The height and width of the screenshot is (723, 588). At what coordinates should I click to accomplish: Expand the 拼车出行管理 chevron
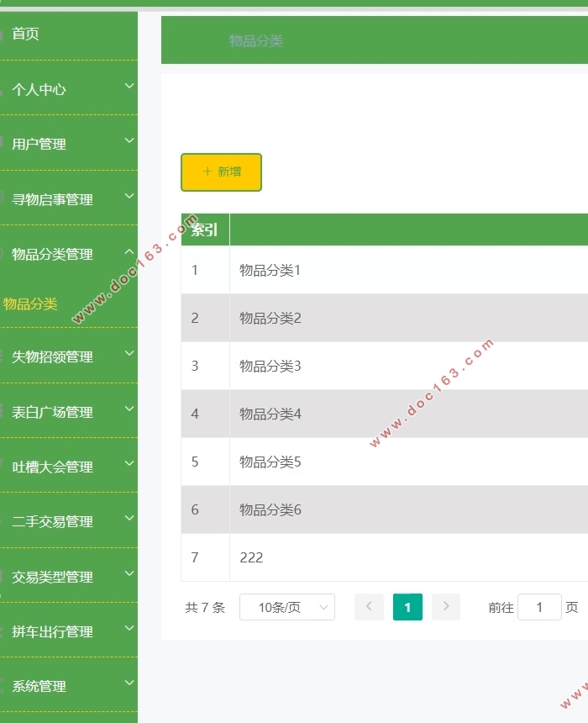[x=129, y=628]
